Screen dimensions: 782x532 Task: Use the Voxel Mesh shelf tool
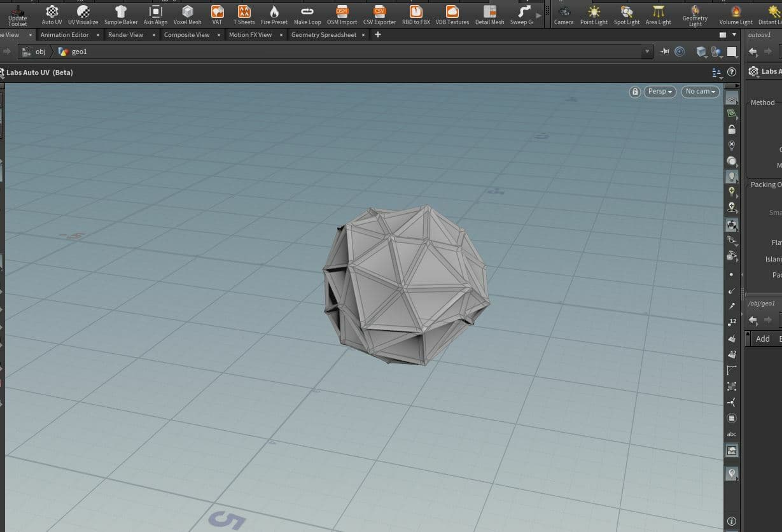point(187,15)
